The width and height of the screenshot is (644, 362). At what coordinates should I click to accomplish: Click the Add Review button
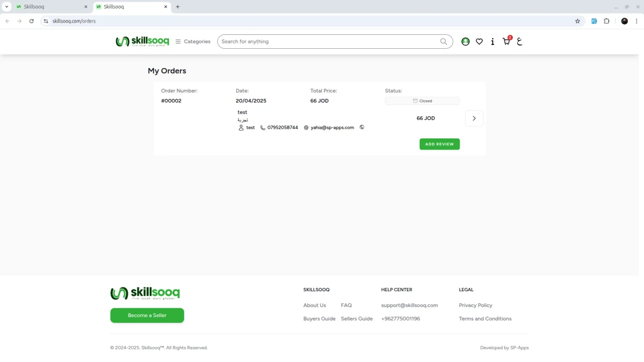tap(440, 144)
